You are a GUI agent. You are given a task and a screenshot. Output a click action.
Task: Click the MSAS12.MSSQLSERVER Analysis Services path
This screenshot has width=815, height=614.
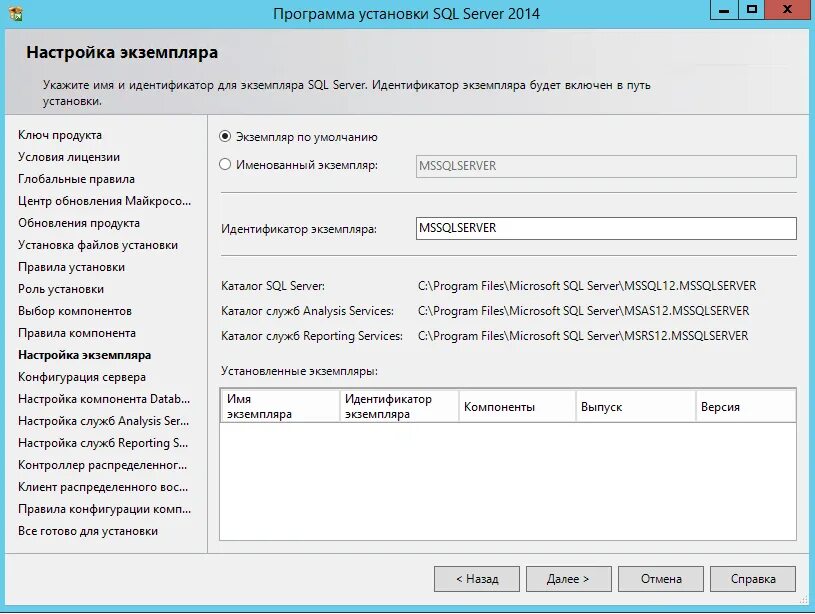point(583,311)
